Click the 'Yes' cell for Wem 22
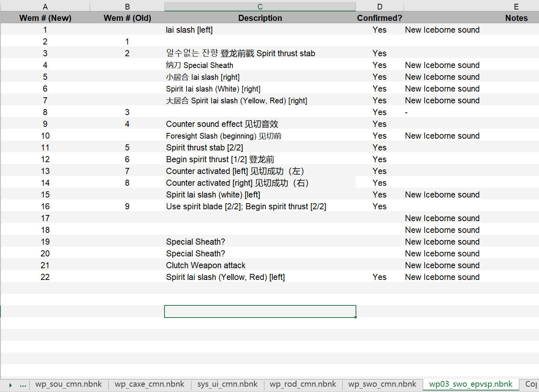539x392 pixels. point(379,277)
